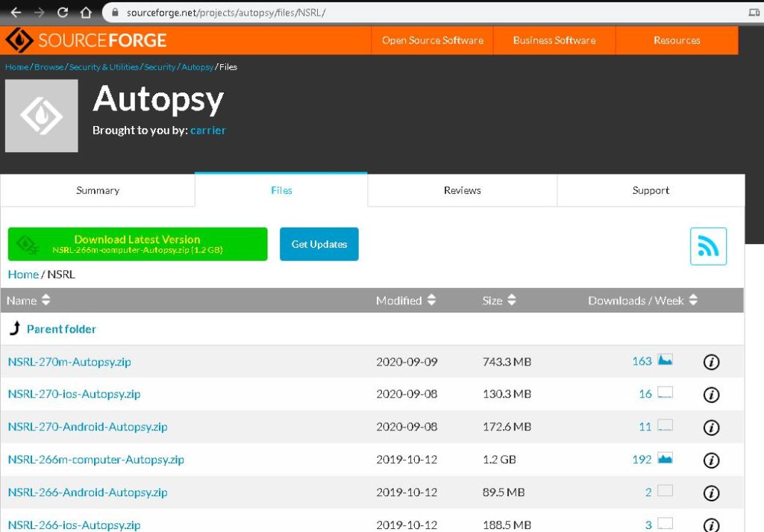The image size is (764, 532).
Task: Click the Autopsy project logo thumbnail
Action: click(x=42, y=116)
